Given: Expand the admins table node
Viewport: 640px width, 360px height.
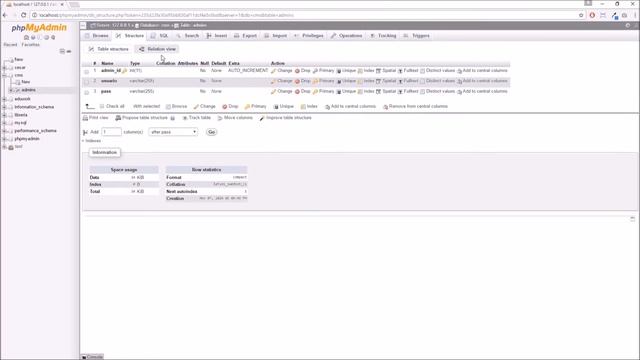Looking at the screenshot, I should pos(11,90).
